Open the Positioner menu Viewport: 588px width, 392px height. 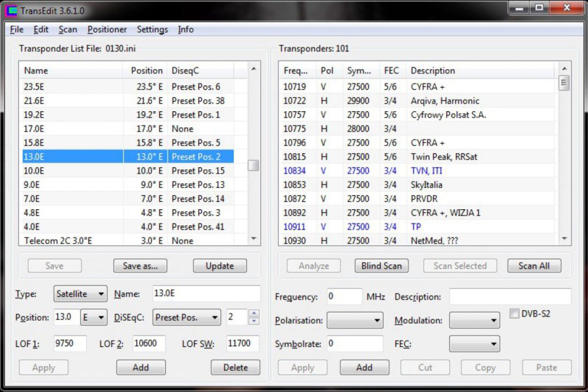107,29
